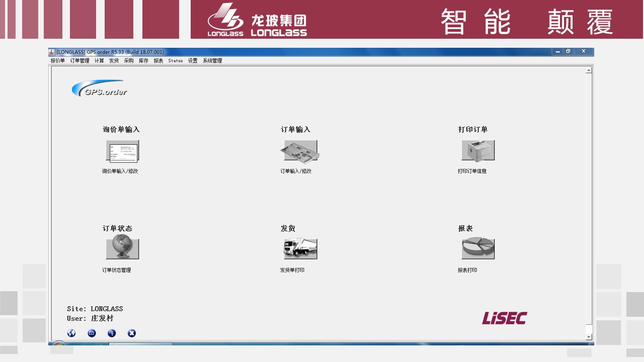Click the blue globe icon below User
The width and height of the screenshot is (644, 362).
click(x=71, y=333)
